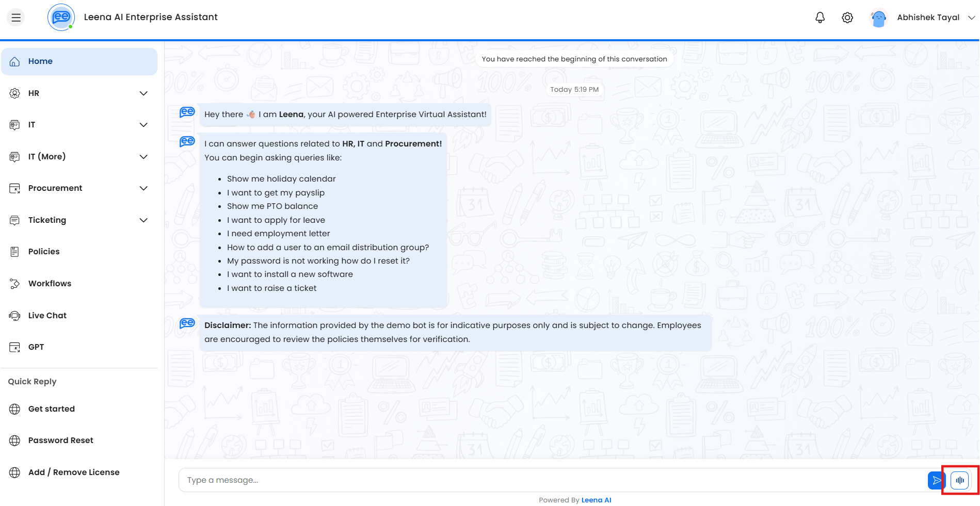Click the Get started quick reply

(79, 409)
